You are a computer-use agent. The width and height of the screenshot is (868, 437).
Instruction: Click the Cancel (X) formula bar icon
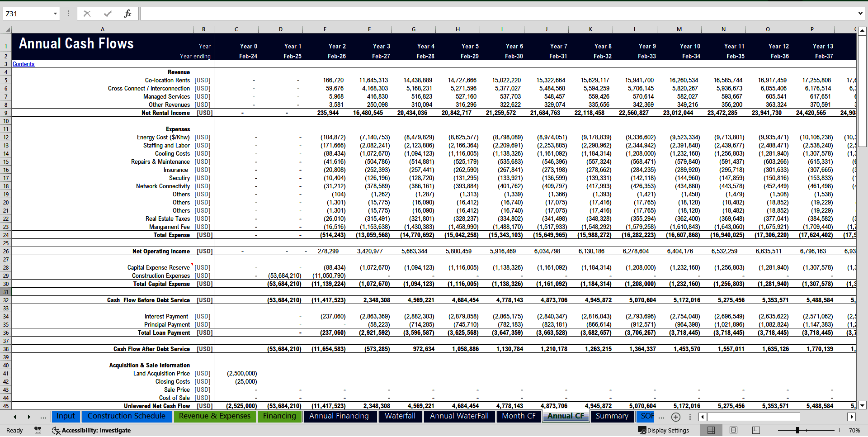pos(87,14)
